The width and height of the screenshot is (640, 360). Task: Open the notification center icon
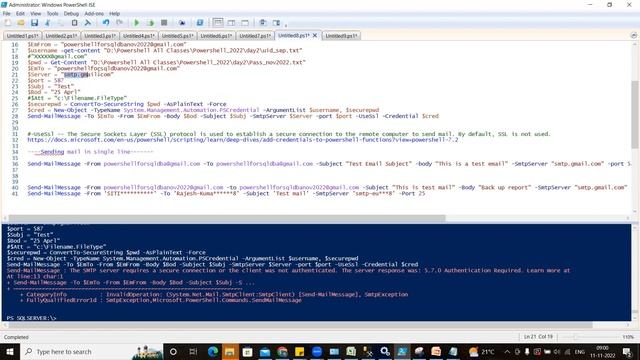tap(627, 351)
